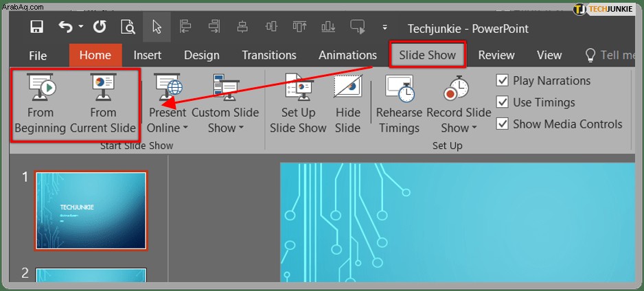The image size is (644, 291).
Task: Click the Align Middle icon
Action: click(271, 27)
